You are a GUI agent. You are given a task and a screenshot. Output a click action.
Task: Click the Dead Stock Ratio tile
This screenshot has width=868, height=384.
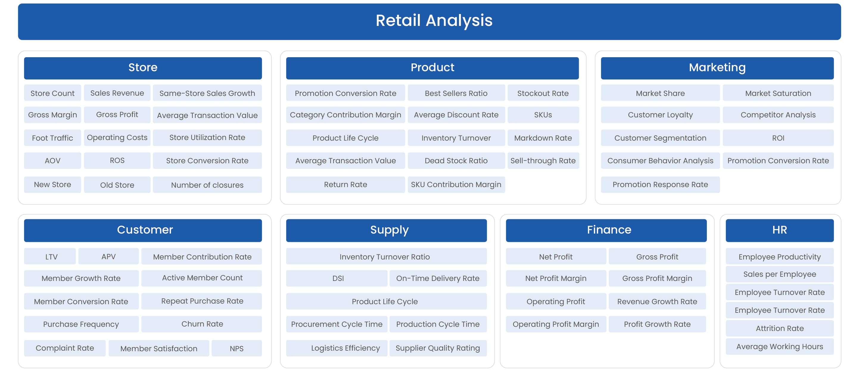[456, 161]
